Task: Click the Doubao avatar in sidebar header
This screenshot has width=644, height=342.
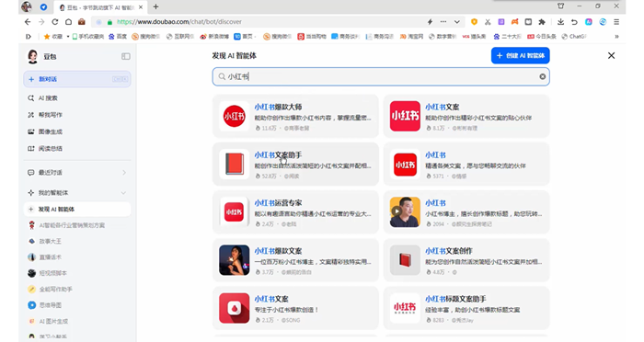Action: point(32,57)
